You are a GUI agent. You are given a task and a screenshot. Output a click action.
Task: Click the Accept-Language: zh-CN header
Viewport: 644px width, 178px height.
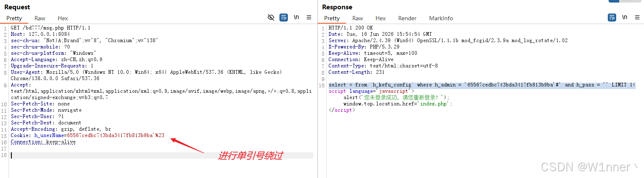click(x=56, y=59)
